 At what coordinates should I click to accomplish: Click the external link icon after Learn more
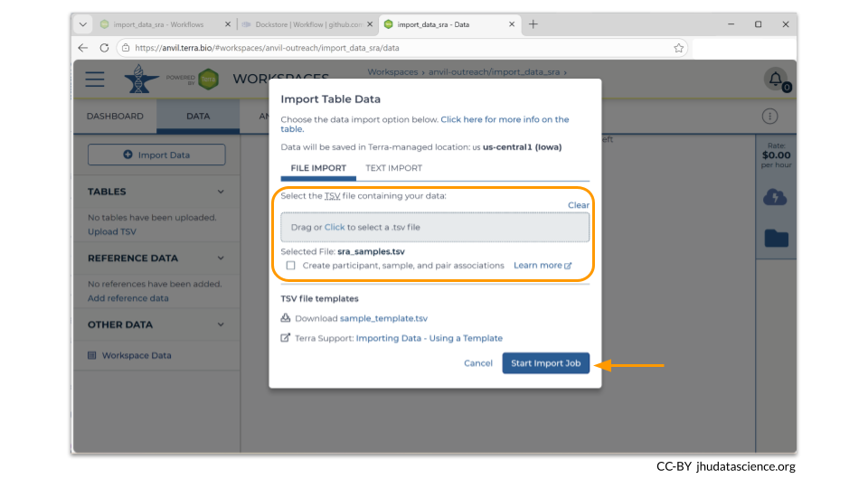(x=568, y=266)
